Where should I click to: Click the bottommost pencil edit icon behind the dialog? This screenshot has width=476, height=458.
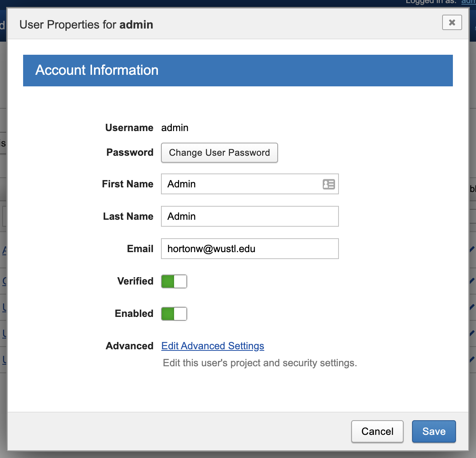[472, 359]
